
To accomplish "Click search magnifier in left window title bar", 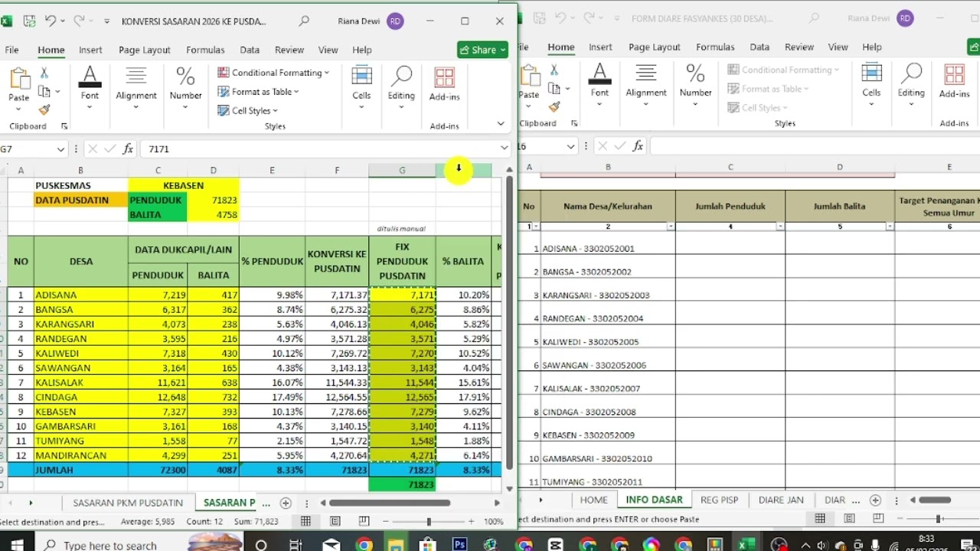I will pyautogui.click(x=304, y=21).
